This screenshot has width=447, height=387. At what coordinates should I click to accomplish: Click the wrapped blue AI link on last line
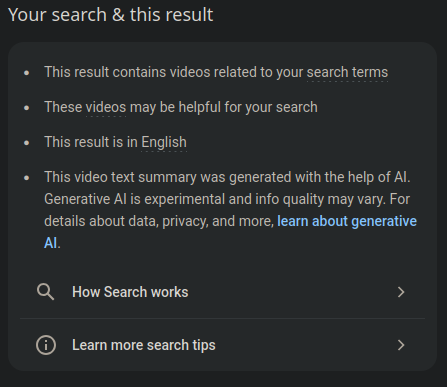[51, 243]
